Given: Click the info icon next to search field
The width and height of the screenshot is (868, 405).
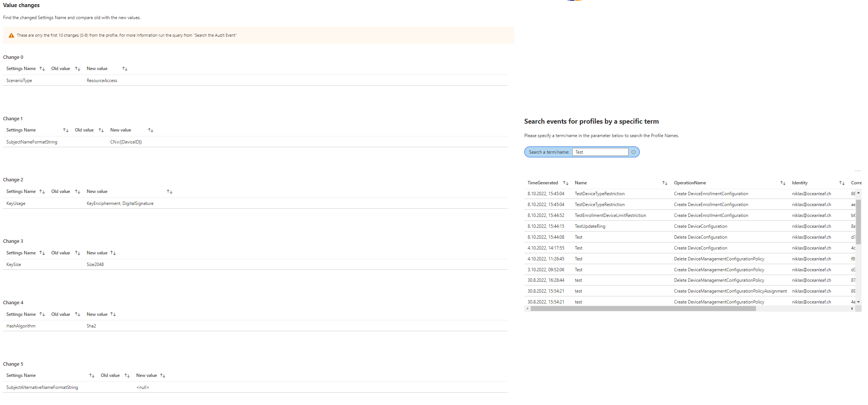Looking at the screenshot, I should (x=633, y=152).
